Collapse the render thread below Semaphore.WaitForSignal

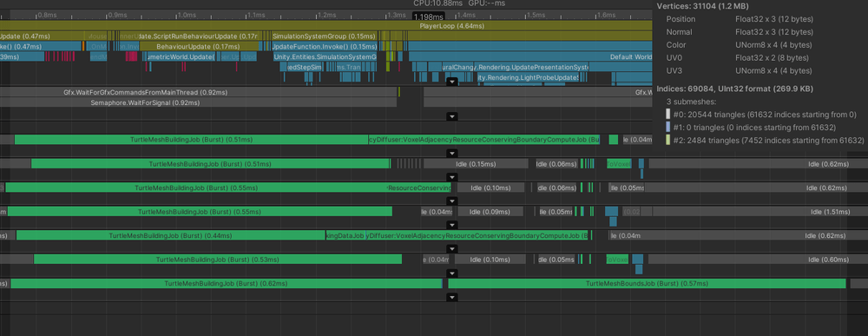452,116
